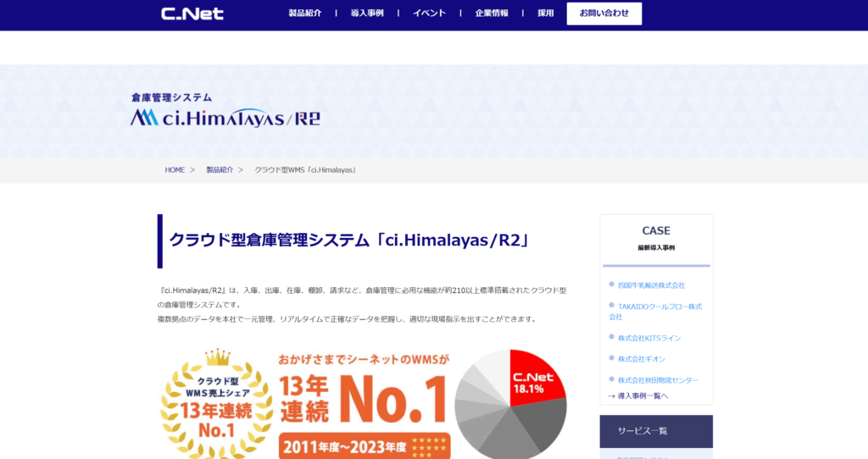Click heading クラウド型倉庫管理システム「ci.Himalayas/R2」
868x459 pixels.
click(350, 240)
